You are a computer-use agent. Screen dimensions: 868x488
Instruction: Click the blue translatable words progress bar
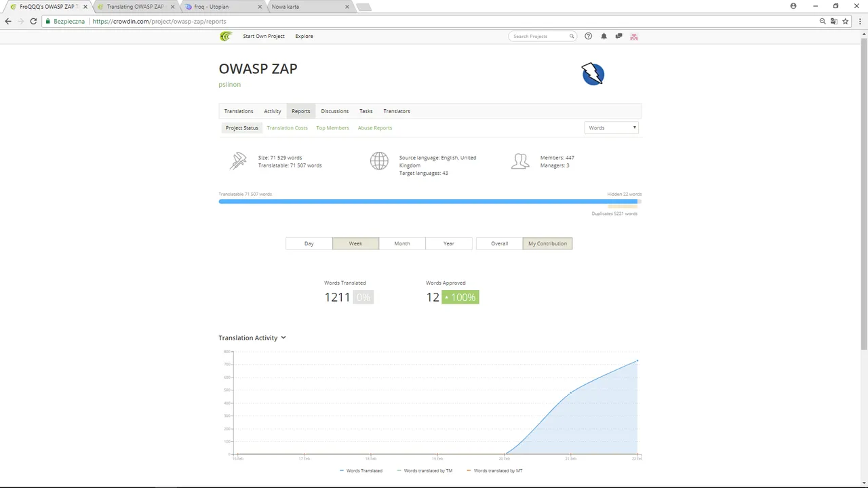(428, 201)
